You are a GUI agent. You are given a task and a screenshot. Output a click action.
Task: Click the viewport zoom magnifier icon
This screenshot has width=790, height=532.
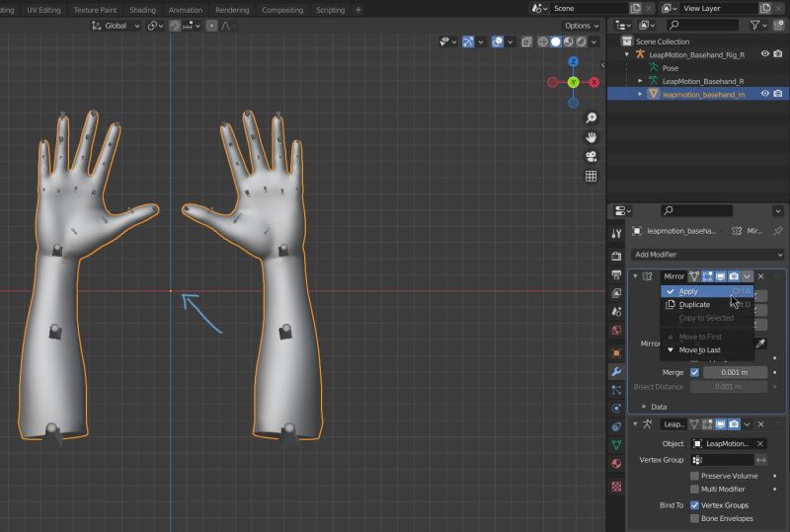(591, 117)
